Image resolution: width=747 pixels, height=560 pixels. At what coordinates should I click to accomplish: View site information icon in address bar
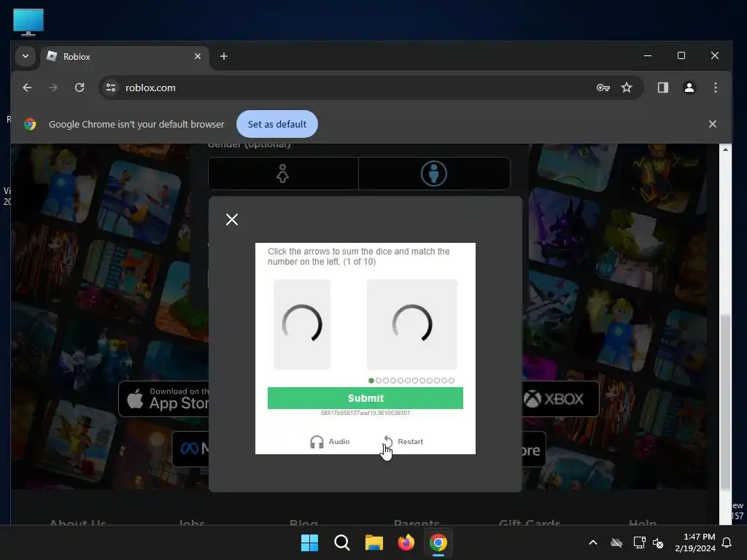coord(111,87)
